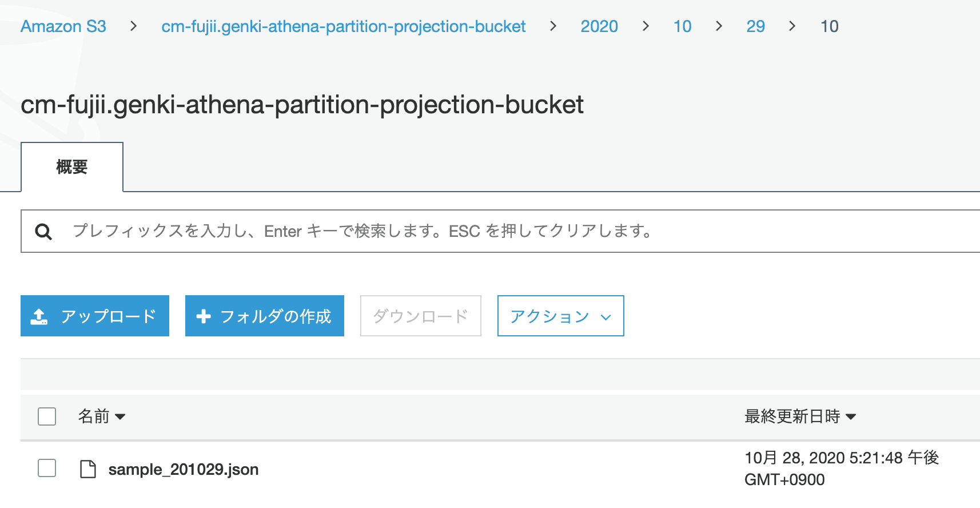This screenshot has height=508, width=980.
Task: Click the disabled ダウンロード button
Action: click(x=420, y=315)
